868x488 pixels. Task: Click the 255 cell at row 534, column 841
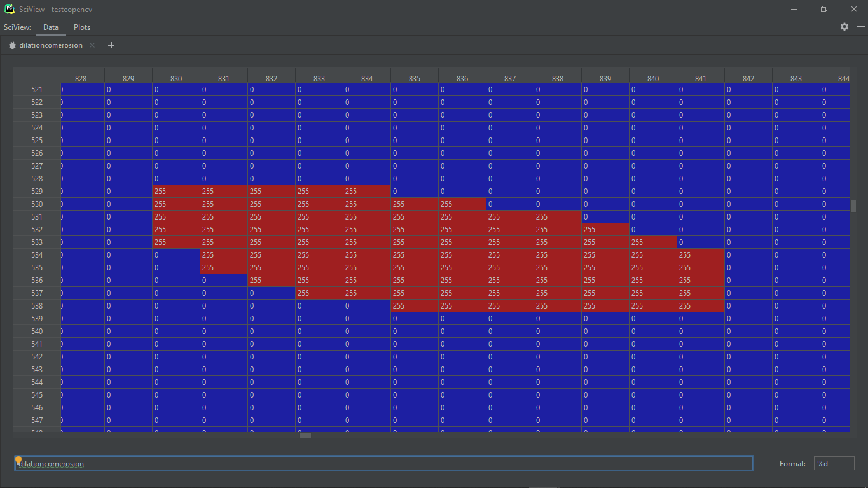[701, 255]
